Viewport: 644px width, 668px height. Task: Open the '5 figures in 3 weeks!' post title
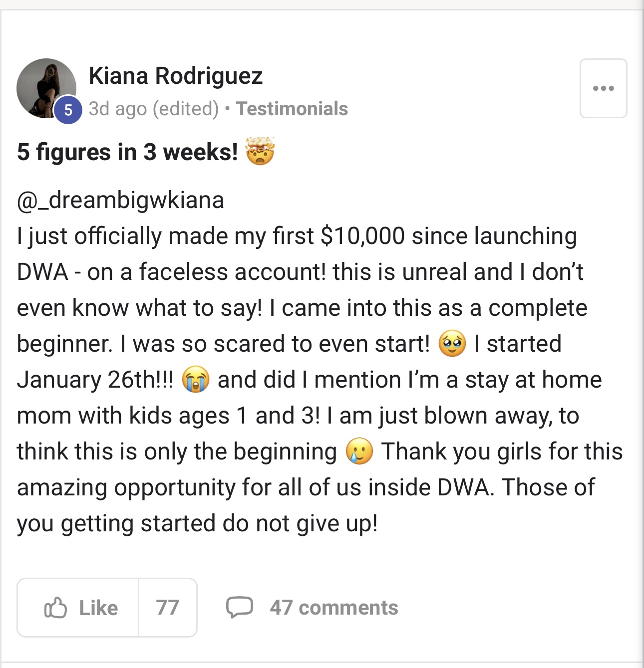click(x=127, y=152)
